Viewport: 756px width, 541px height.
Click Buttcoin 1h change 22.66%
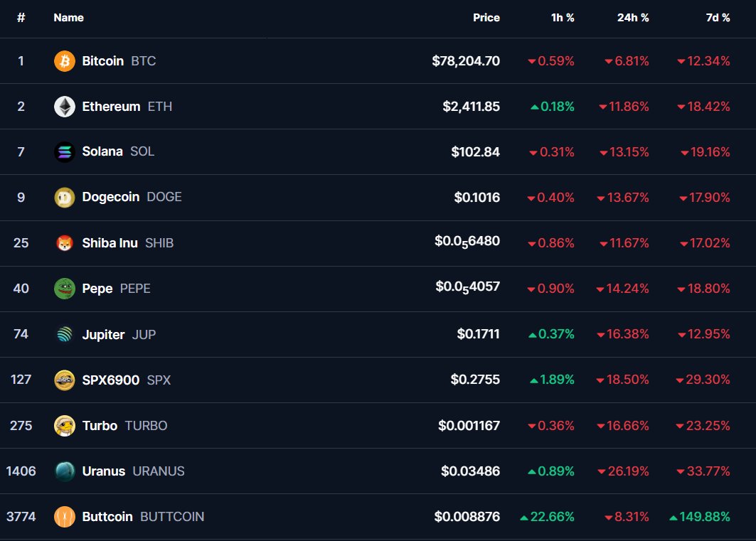[x=547, y=517]
